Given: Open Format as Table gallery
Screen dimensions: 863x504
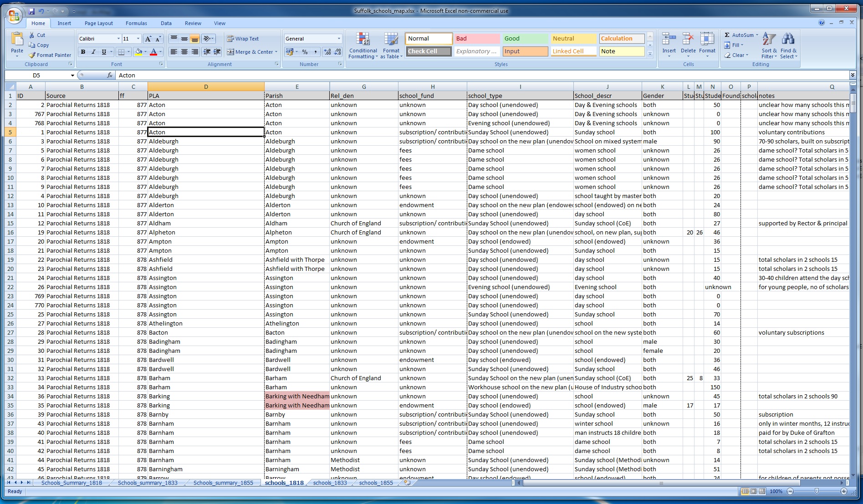Looking at the screenshot, I should point(391,46).
